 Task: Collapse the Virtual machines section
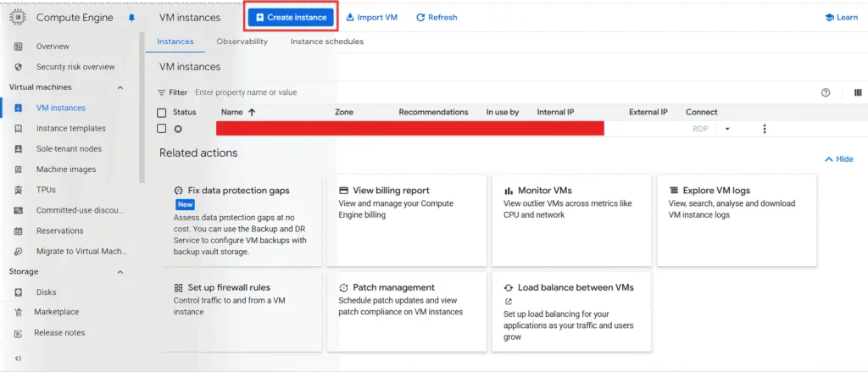point(120,87)
